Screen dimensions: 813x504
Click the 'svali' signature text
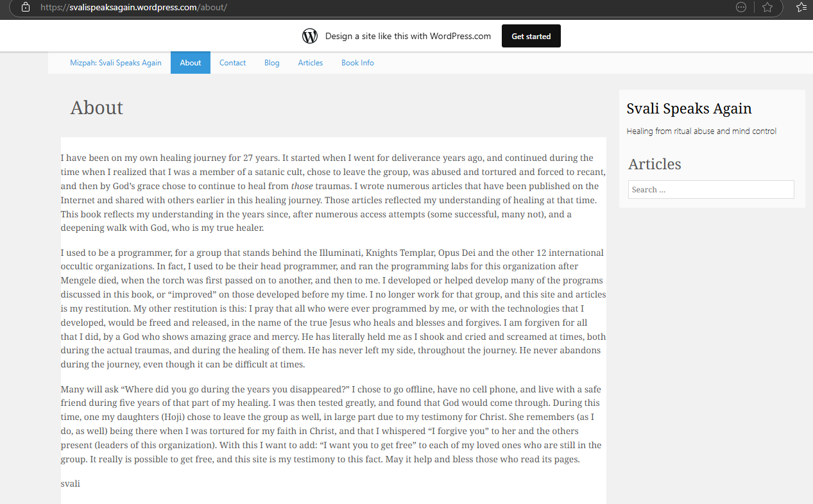pyautogui.click(x=71, y=483)
